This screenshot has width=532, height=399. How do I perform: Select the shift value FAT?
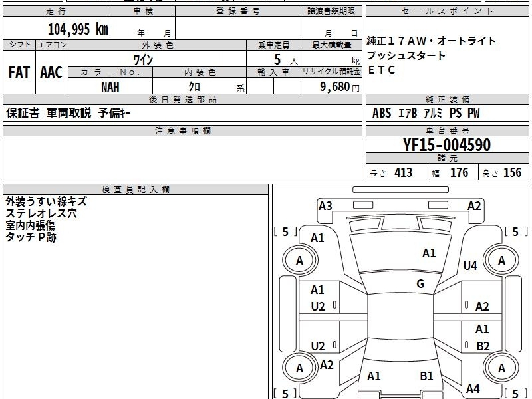point(19,72)
